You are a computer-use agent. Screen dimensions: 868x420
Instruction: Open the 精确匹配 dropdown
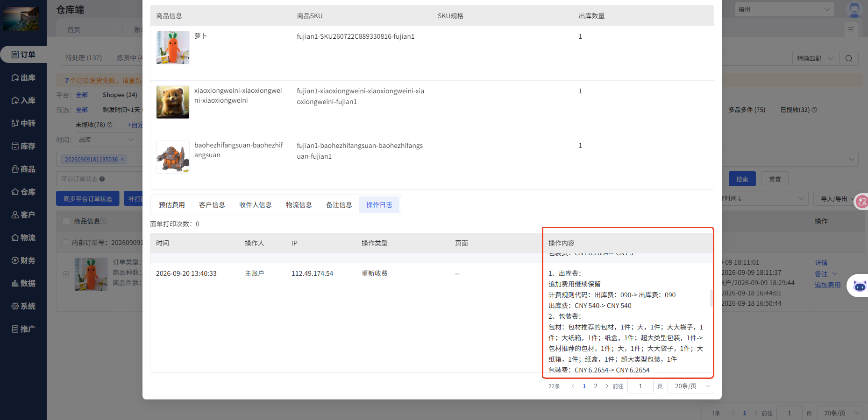point(815,58)
